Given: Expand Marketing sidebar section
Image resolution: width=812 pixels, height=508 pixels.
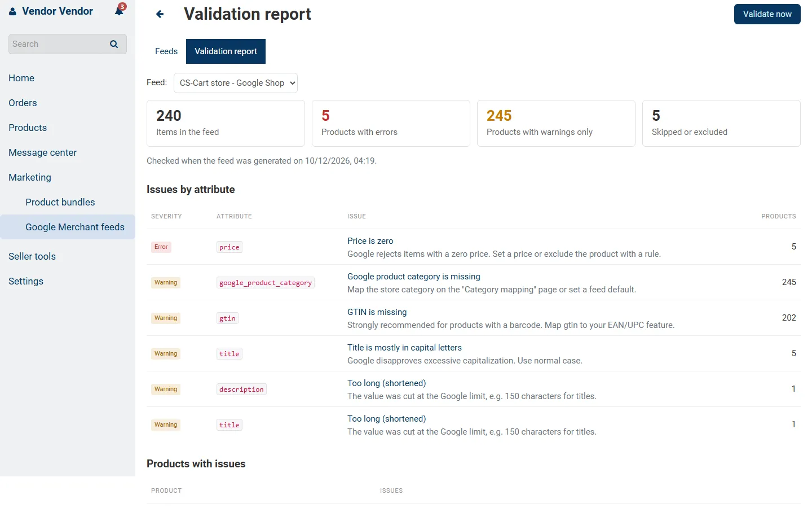Looking at the screenshot, I should pyautogui.click(x=30, y=177).
